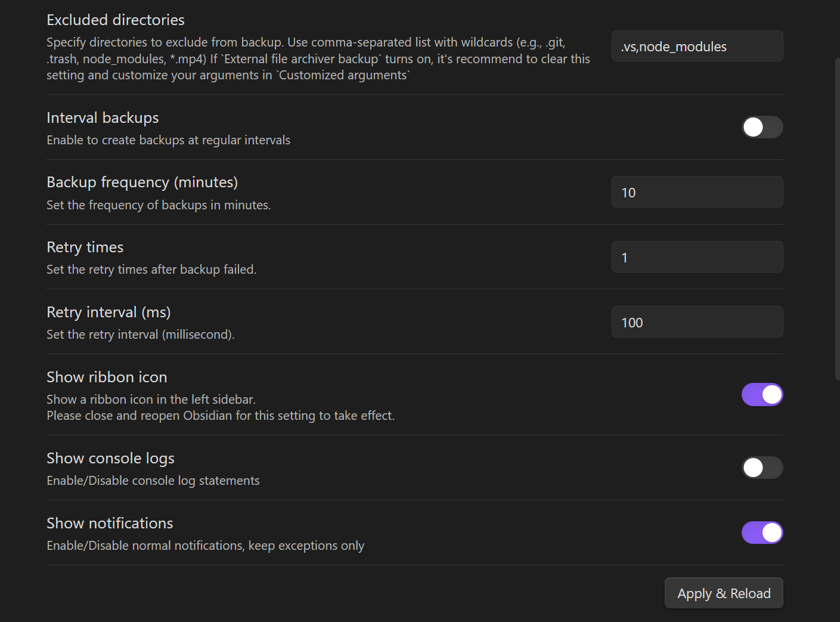
Task: Disable the Show ribbon icon toggle
Action: (x=762, y=394)
